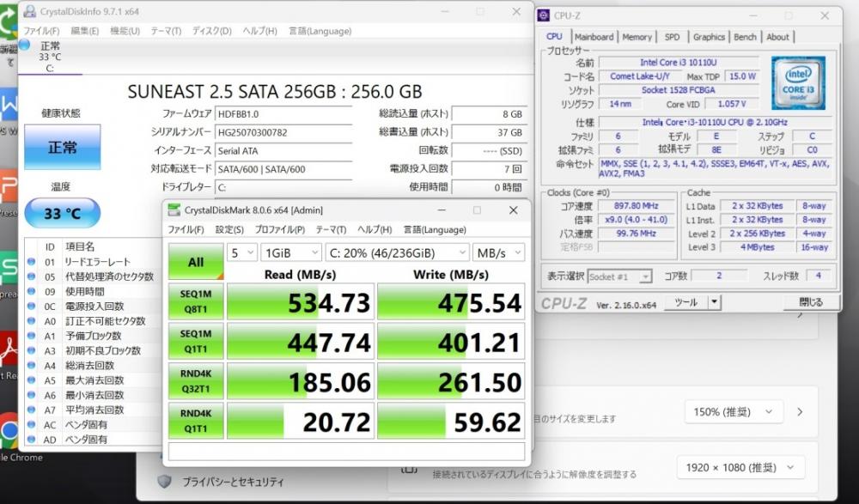Select the AC ベンダ固有 status icon

(31, 424)
